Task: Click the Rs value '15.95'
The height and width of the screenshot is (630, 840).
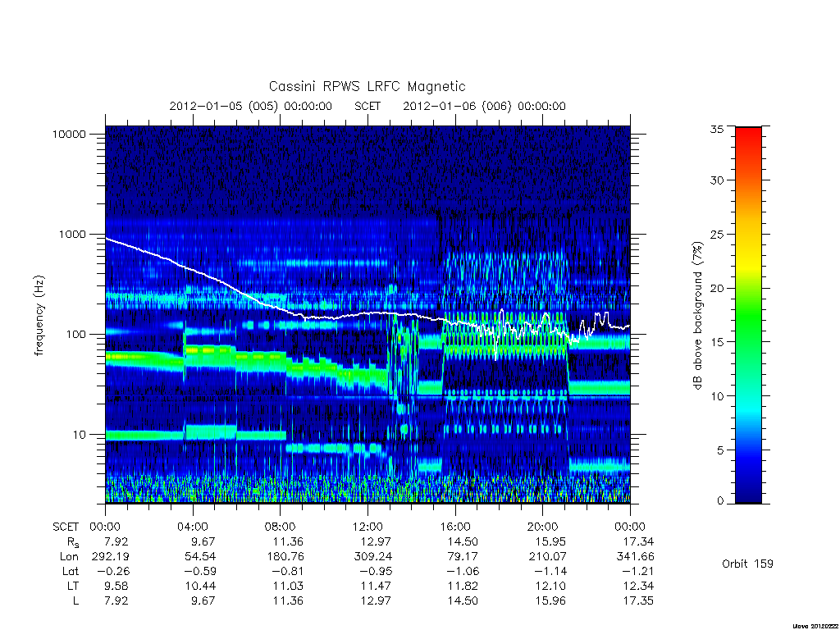Action: tap(550, 541)
